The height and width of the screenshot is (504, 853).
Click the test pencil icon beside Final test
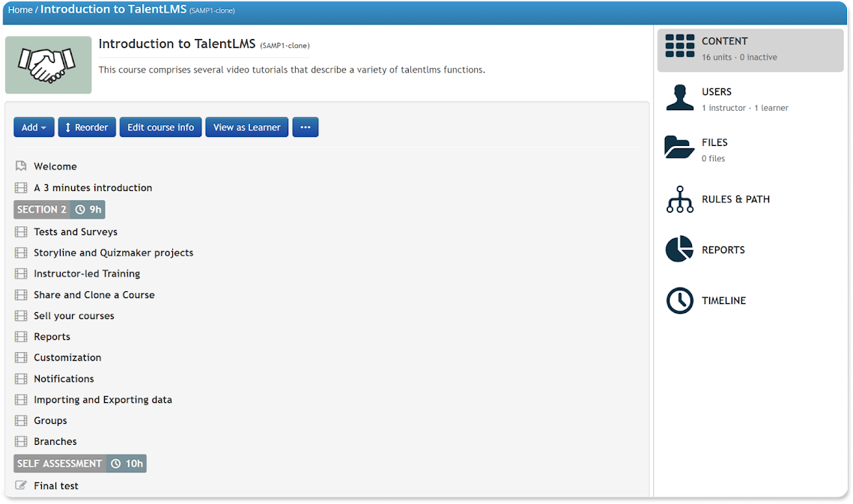click(x=21, y=485)
